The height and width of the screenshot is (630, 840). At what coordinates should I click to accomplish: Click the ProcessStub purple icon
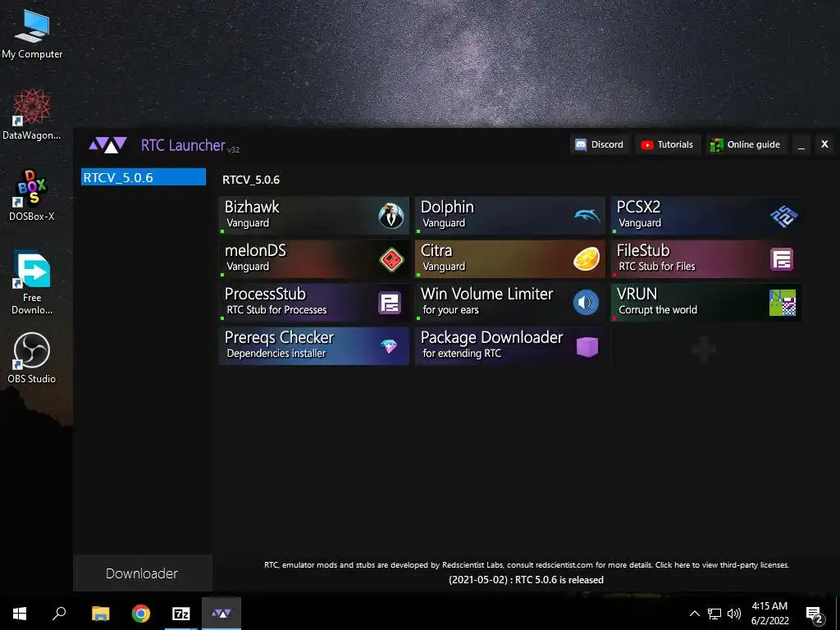coord(390,303)
